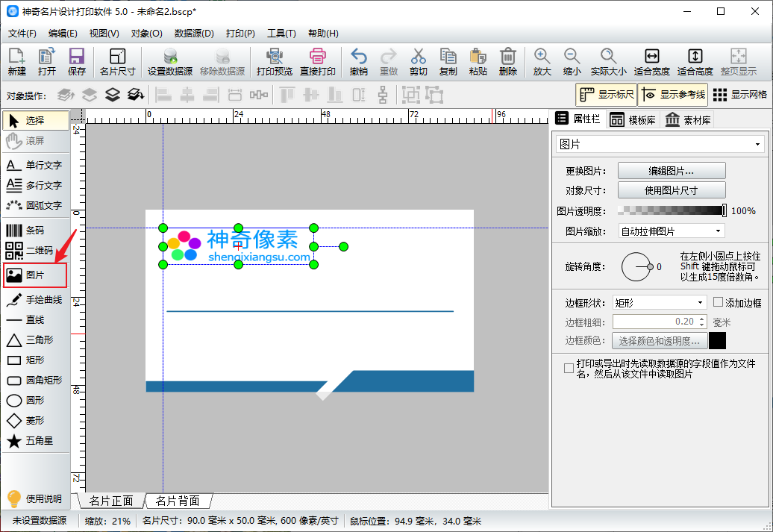Click 直接打印 printer icon
The width and height of the screenshot is (773, 532).
tap(318, 62)
